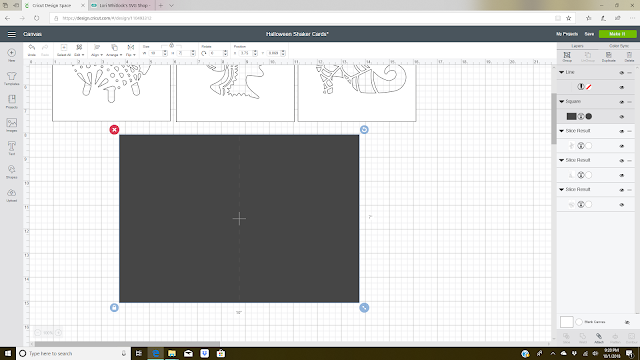Image resolution: width=640 pixels, height=360 pixels.
Task: Click the Delete trash icon
Action: tap(629, 55)
